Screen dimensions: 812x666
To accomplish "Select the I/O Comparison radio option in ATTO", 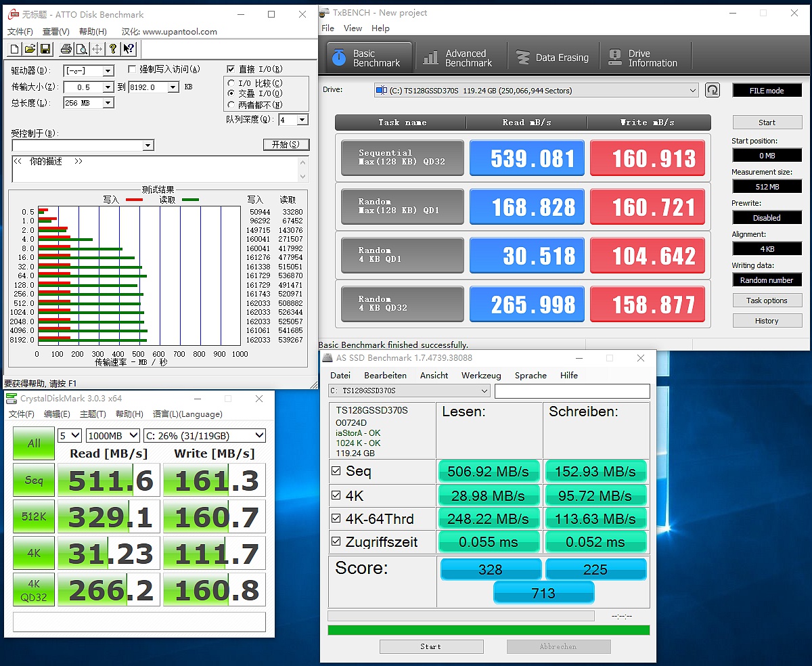I will 231,83.
